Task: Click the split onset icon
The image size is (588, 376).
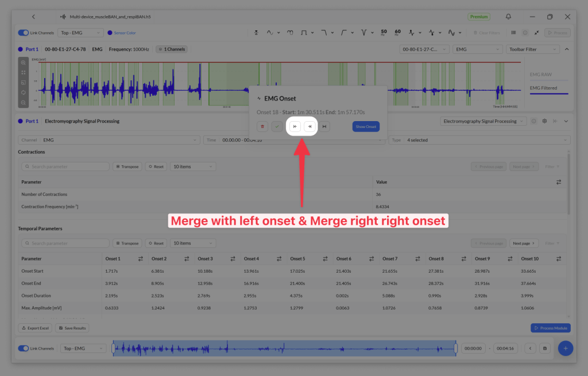Action: pyautogui.click(x=324, y=126)
